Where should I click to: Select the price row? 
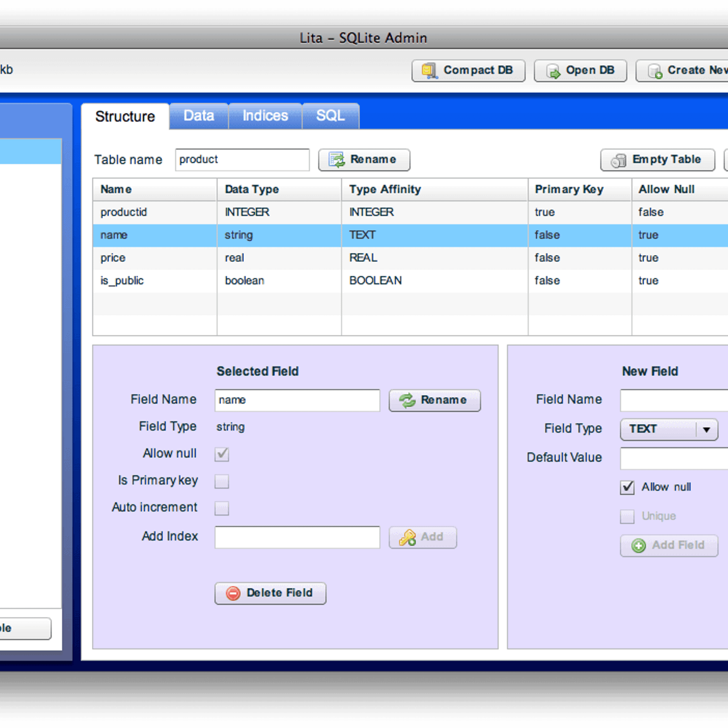(410, 258)
